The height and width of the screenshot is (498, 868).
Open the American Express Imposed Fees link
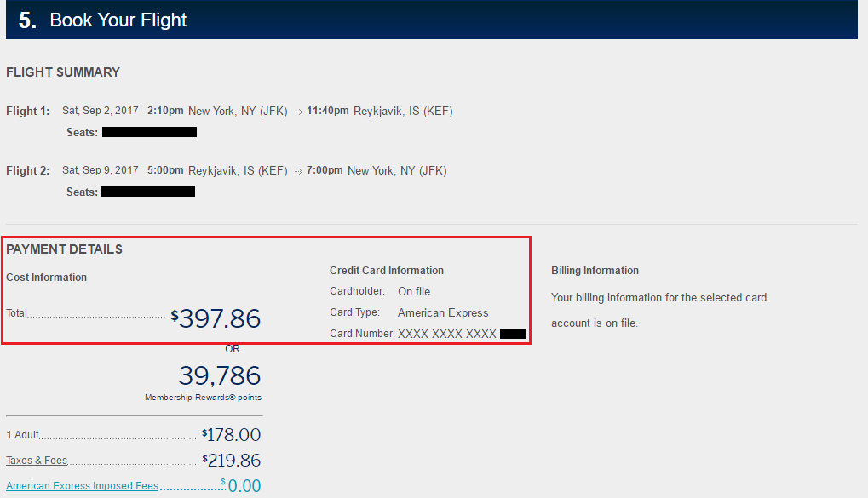click(82, 486)
